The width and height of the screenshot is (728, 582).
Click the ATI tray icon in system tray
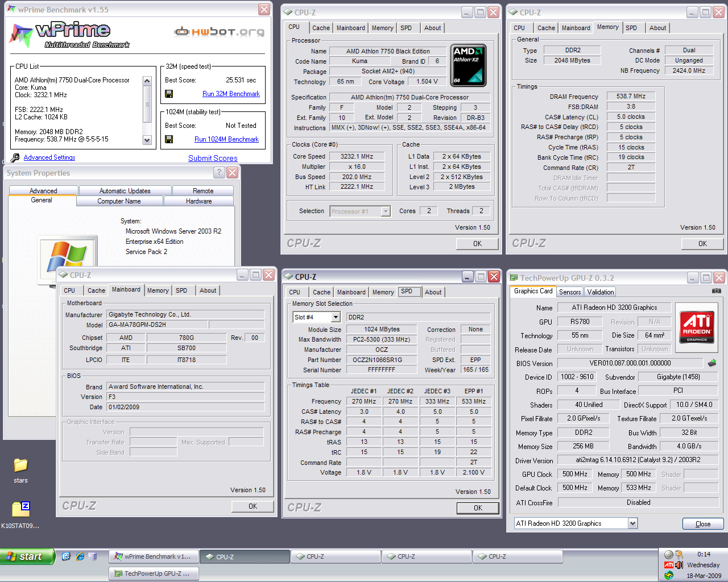point(668,565)
